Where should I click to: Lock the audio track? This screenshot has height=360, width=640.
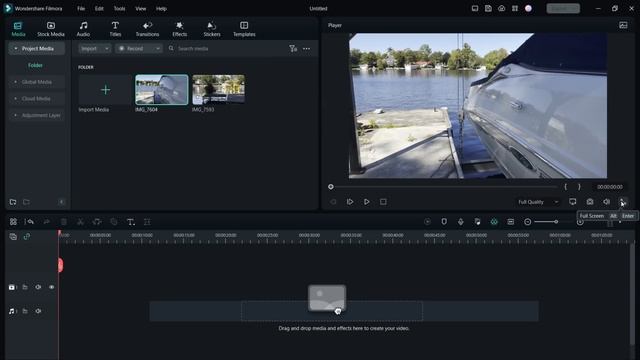coord(25,311)
